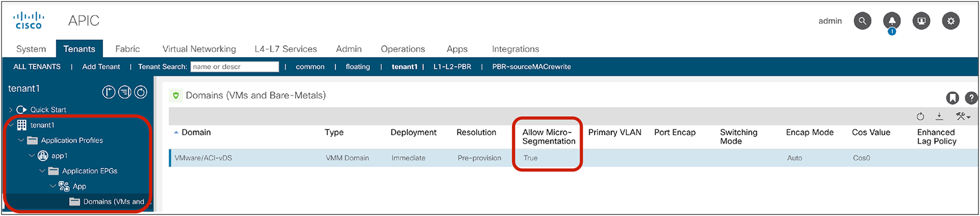Open the tools wrench dropdown
980x216 pixels.
click(x=963, y=117)
